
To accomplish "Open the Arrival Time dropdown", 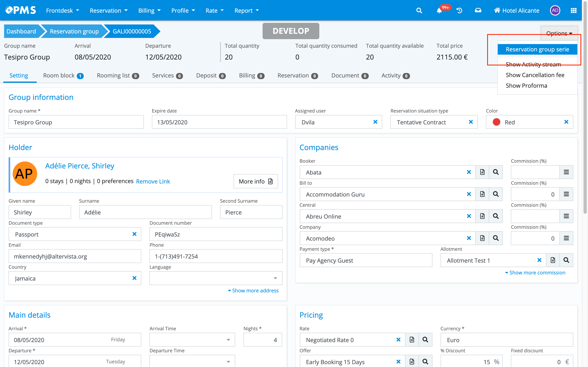I will 228,339.
